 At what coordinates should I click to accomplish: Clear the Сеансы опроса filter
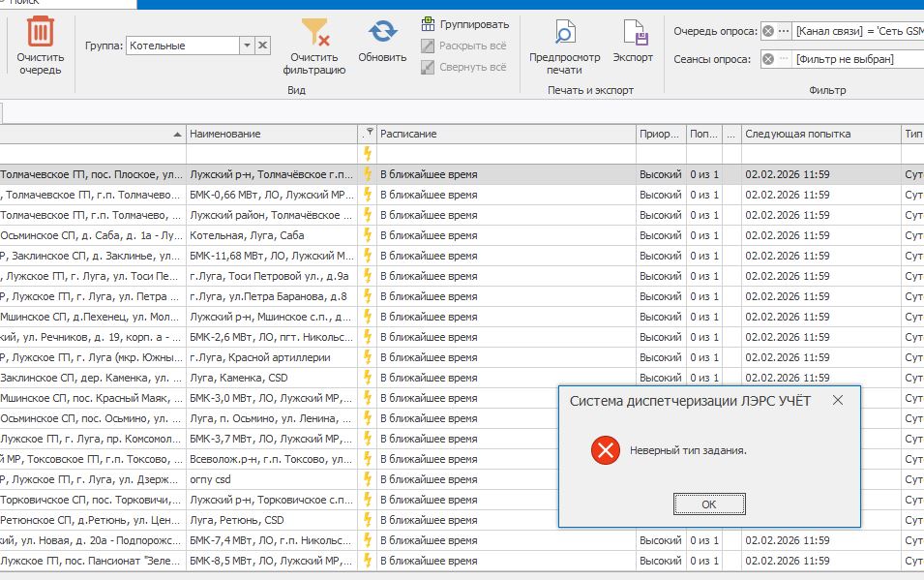[768, 59]
